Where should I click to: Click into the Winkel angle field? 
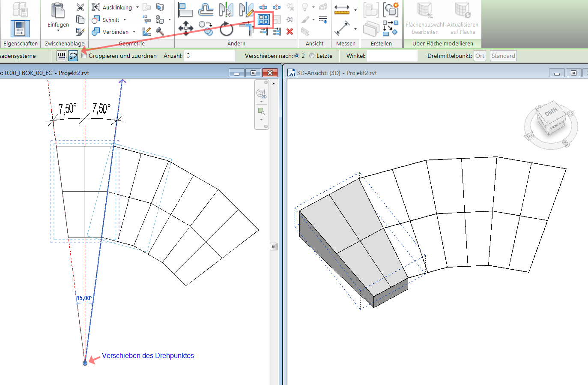click(392, 56)
